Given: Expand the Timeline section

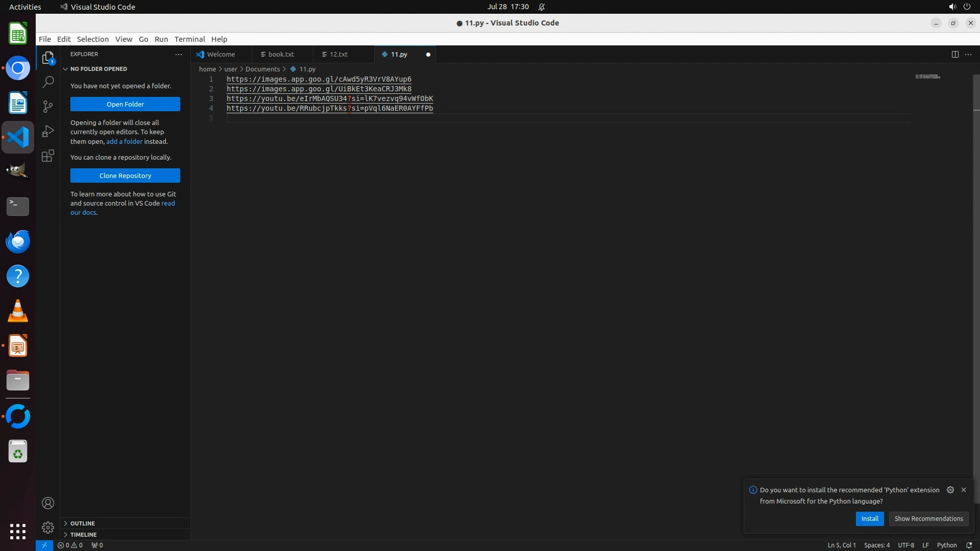Looking at the screenshot, I should tap(83, 535).
